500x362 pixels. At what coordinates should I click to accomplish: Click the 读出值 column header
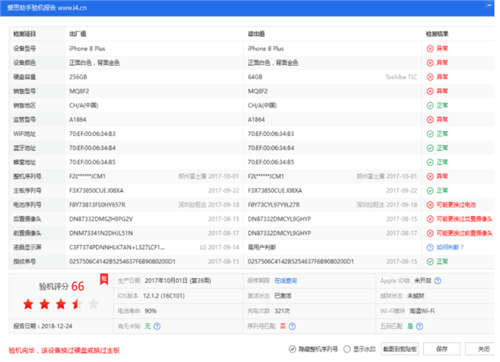[256, 34]
